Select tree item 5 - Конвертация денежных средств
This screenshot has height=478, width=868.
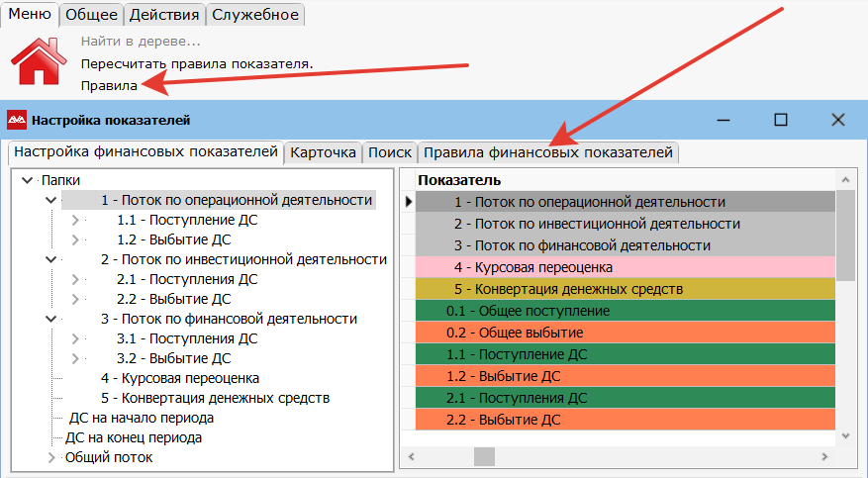pyautogui.click(x=216, y=398)
